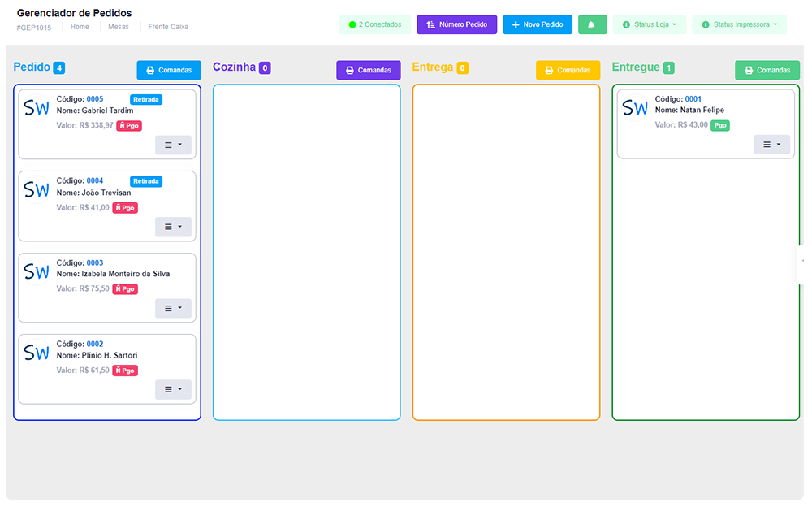Click the Ñ Pgo badge on order 0002

pyautogui.click(x=125, y=370)
